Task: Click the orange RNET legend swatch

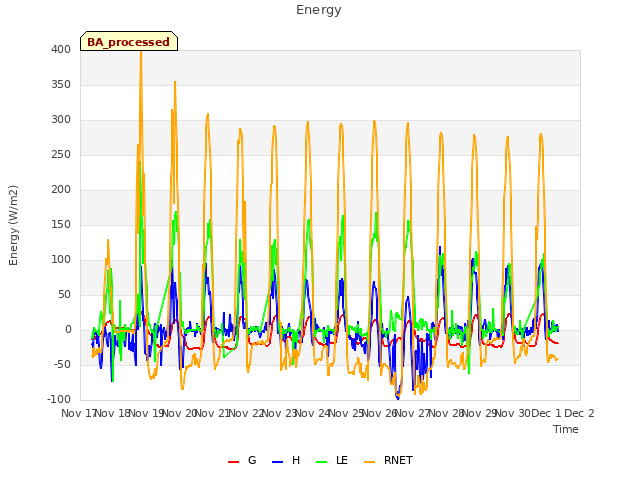Action: pyautogui.click(x=369, y=462)
